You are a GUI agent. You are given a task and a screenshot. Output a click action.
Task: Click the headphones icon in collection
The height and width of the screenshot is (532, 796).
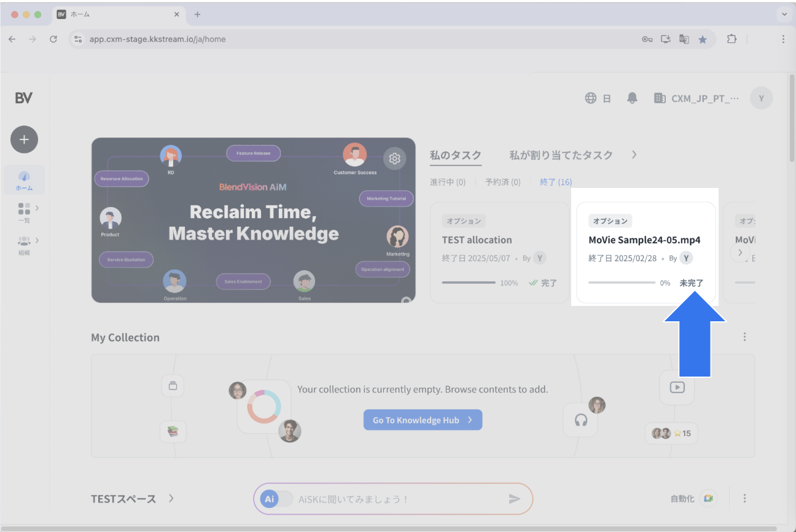click(580, 420)
